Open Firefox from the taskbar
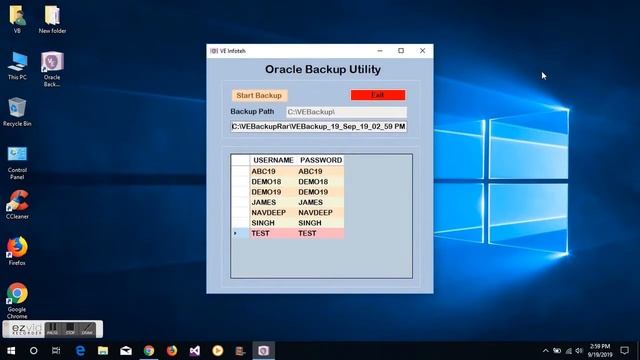Image resolution: width=640 pixels, height=360 pixels. [x=172, y=351]
